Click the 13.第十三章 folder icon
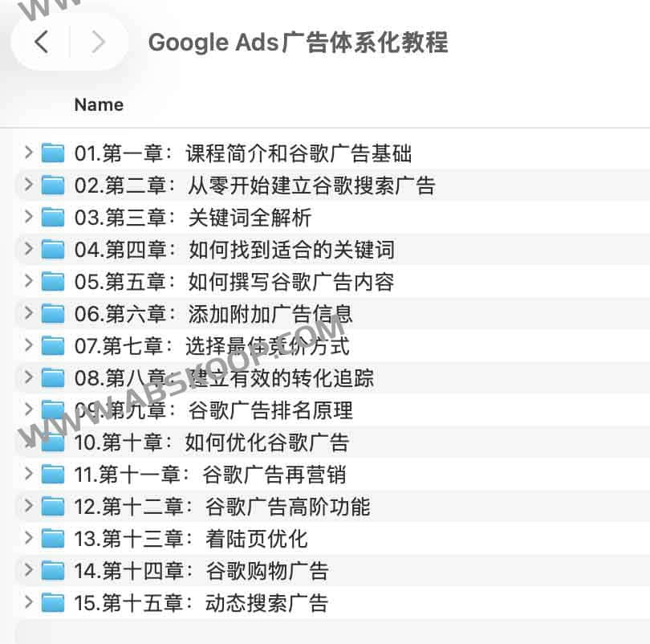 pyautogui.click(x=53, y=538)
